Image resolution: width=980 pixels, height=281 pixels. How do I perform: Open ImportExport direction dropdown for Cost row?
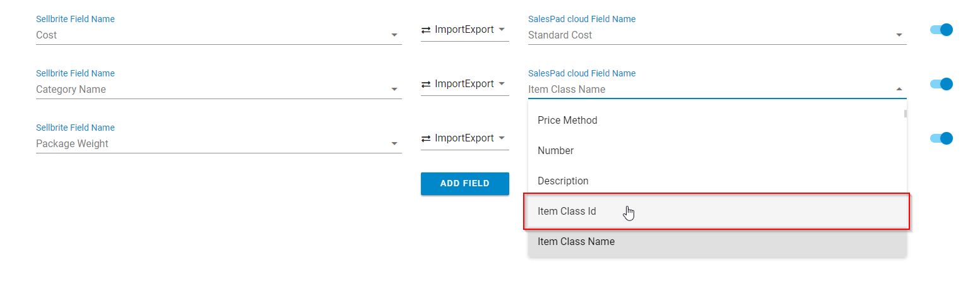[x=501, y=30]
